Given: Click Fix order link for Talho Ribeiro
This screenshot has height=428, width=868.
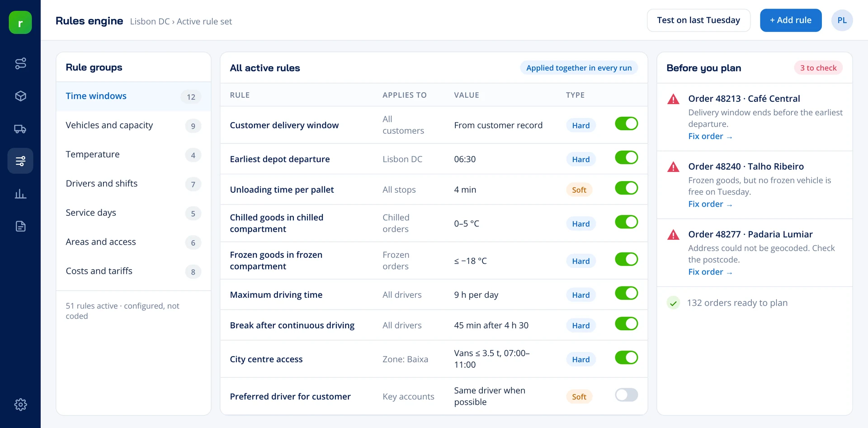Looking at the screenshot, I should 710,204.
